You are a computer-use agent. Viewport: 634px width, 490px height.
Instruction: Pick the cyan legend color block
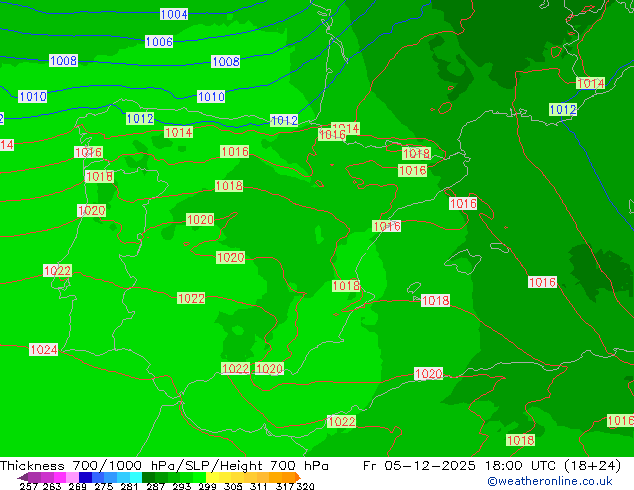136,477
